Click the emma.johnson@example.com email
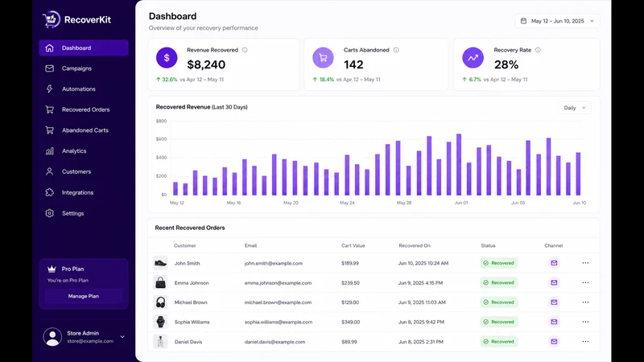 click(278, 283)
